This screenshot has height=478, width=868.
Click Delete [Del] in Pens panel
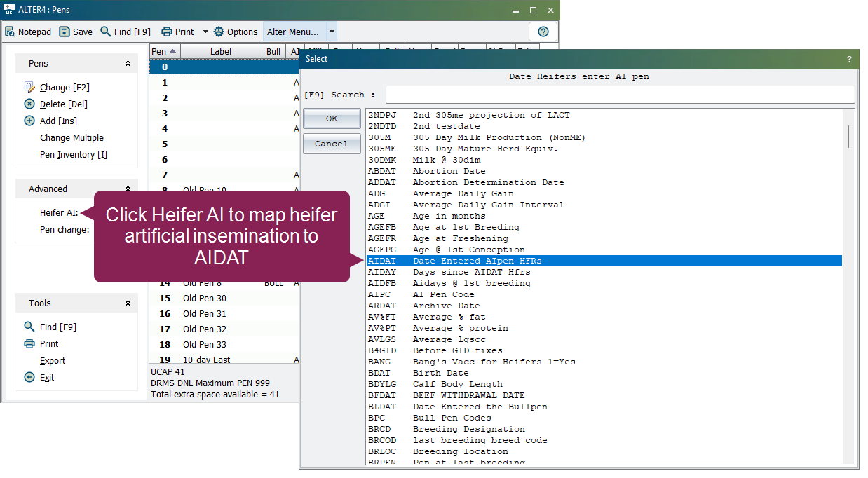pyautogui.click(x=63, y=104)
